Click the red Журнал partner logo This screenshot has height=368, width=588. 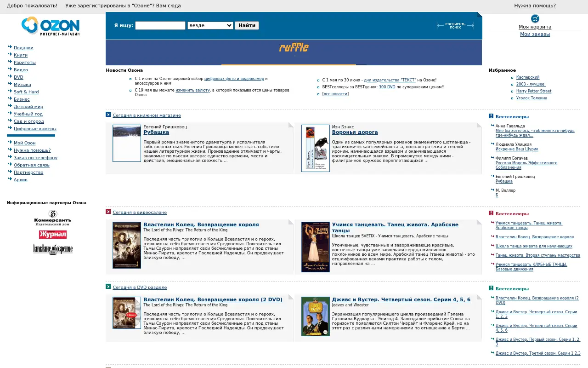[x=53, y=235]
